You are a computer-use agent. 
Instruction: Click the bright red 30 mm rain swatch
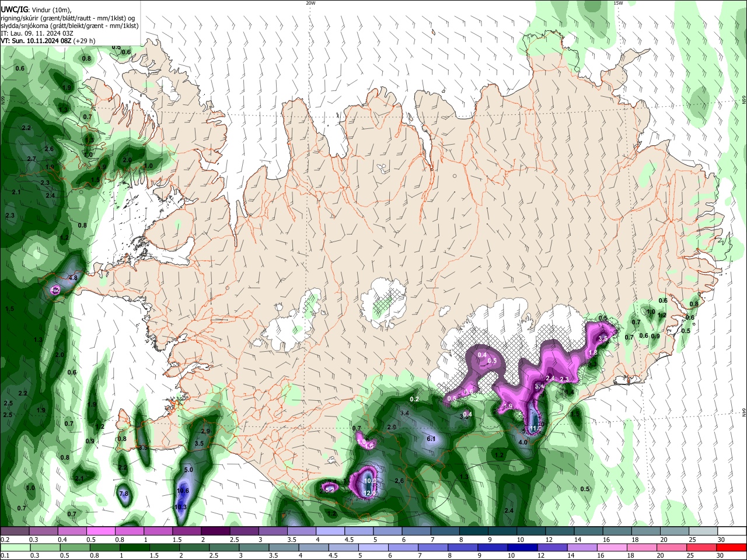pos(731,547)
